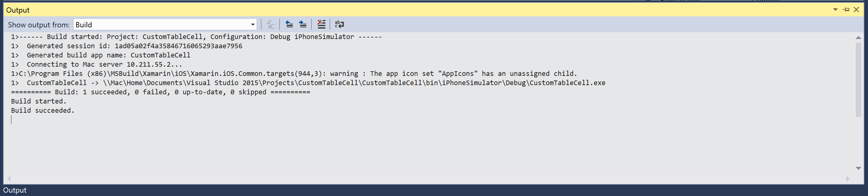Click the horizontal scrollbar right arrow
This screenshot has width=868, height=196.
click(x=848, y=178)
